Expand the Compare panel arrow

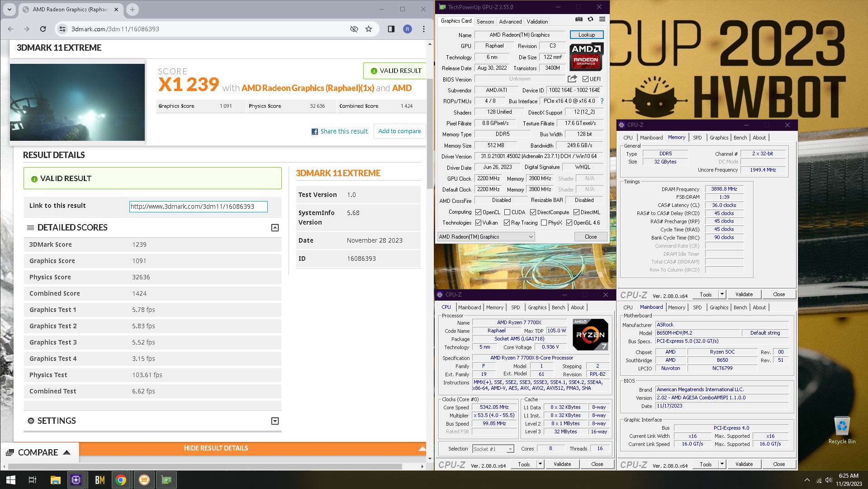pos(67,452)
